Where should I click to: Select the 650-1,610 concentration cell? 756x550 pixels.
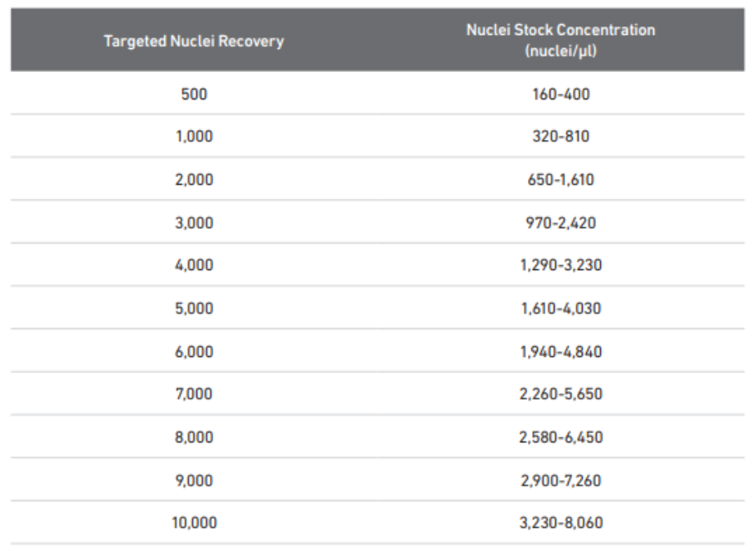(x=560, y=180)
